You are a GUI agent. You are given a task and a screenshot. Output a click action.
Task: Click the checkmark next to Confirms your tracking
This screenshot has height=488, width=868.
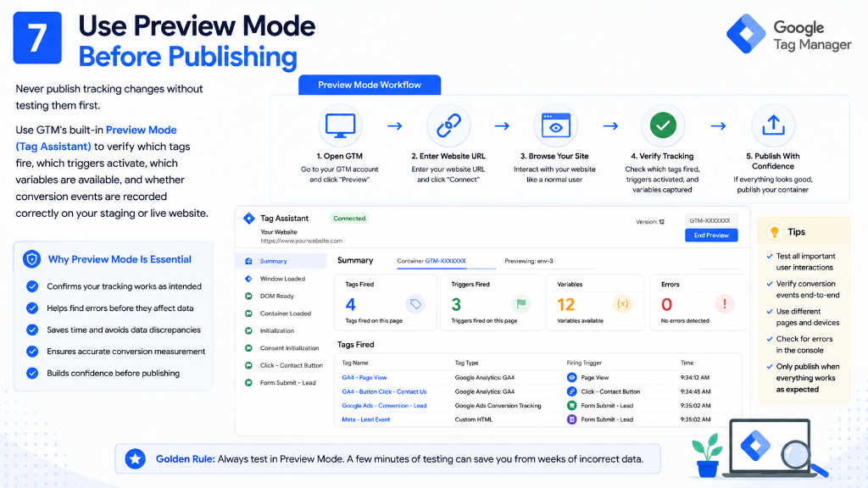pos(32,286)
